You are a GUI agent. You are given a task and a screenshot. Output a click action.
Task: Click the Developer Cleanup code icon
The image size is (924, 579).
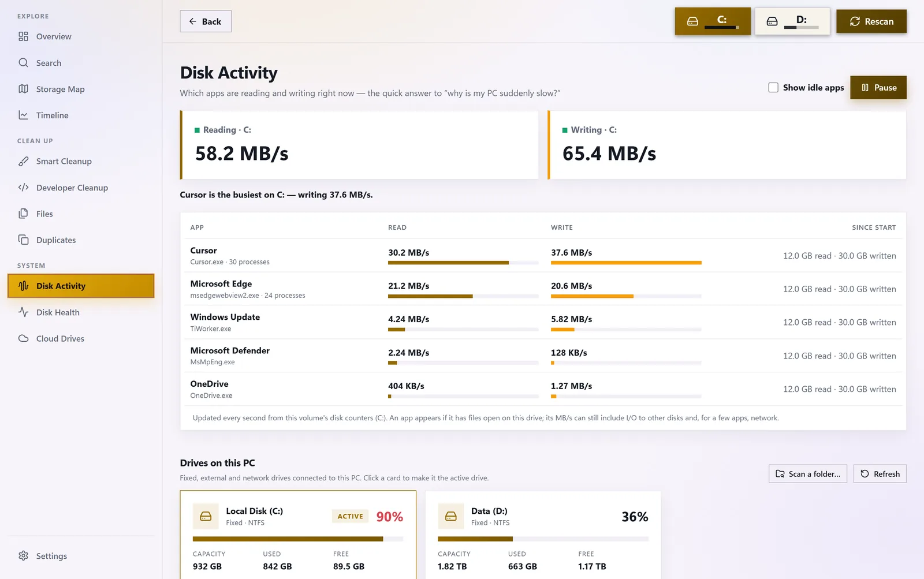click(23, 187)
